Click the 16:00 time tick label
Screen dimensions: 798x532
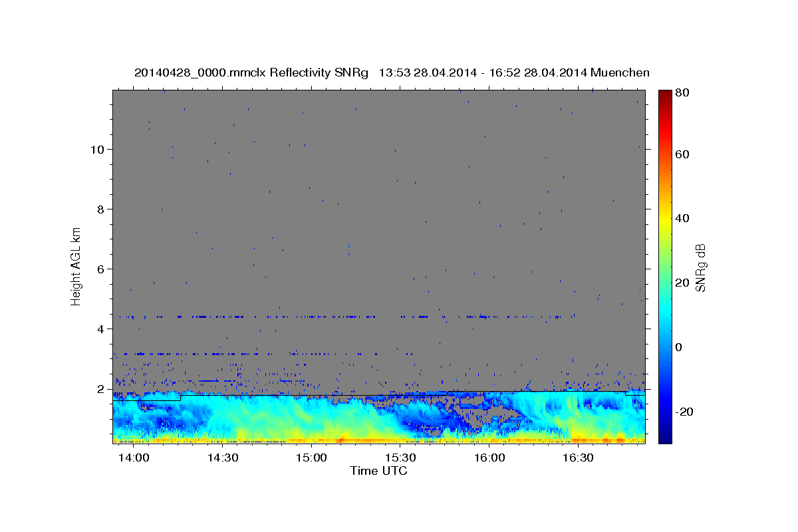[x=489, y=458]
